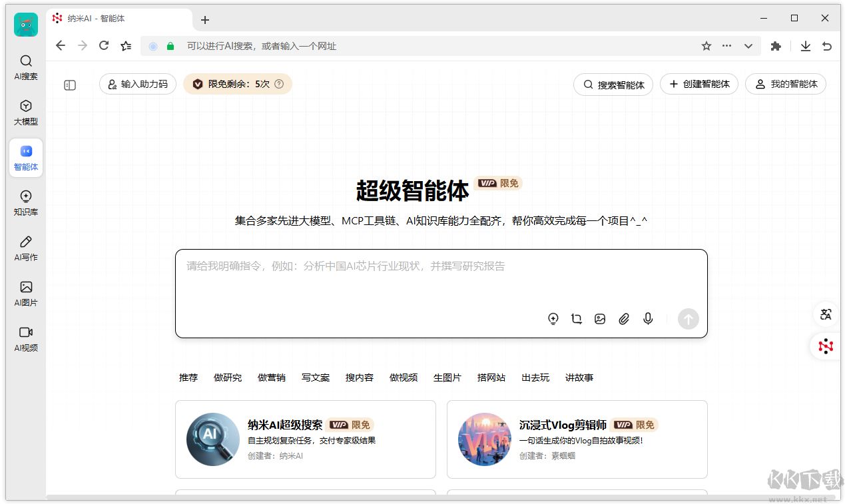The width and height of the screenshot is (845, 504).
Task: Switch to the 写文案 category tab
Action: click(x=316, y=378)
